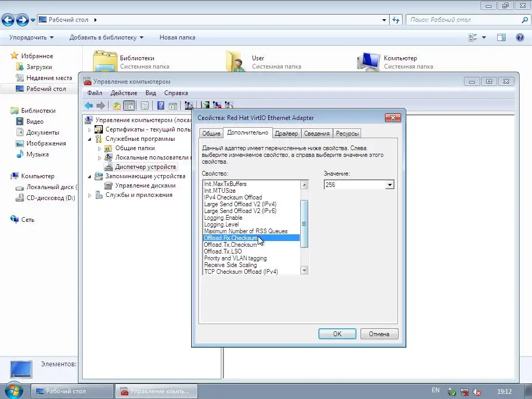Open the File menu in Computer Management

point(95,93)
